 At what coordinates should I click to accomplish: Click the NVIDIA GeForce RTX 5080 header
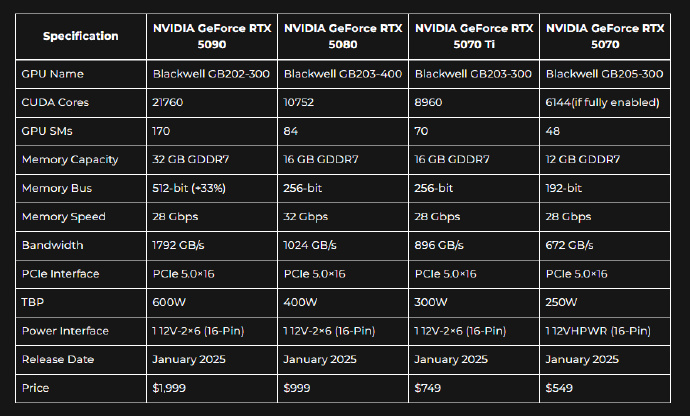[x=343, y=36]
